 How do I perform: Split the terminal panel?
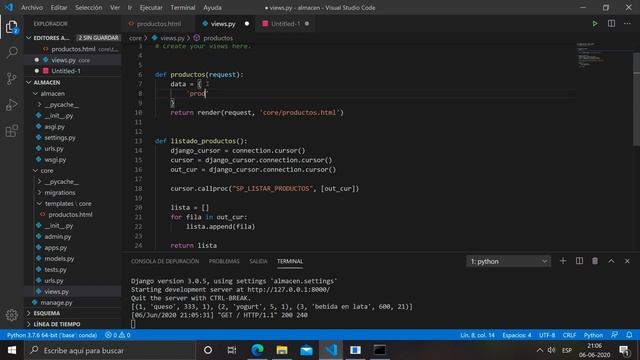pyautogui.click(x=579, y=261)
